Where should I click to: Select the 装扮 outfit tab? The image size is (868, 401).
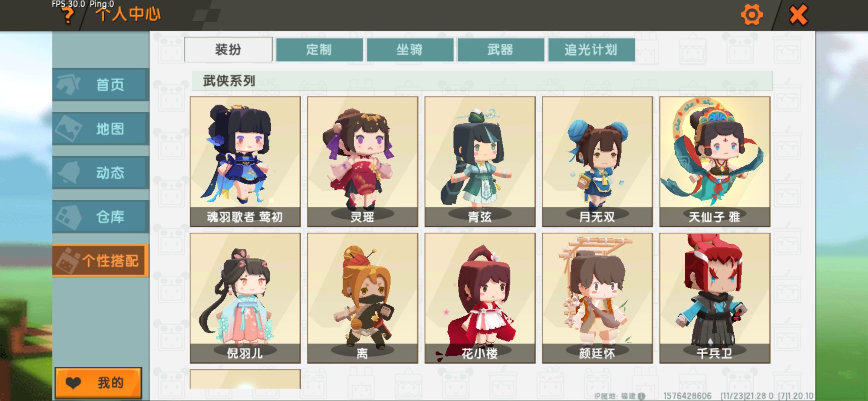point(228,49)
